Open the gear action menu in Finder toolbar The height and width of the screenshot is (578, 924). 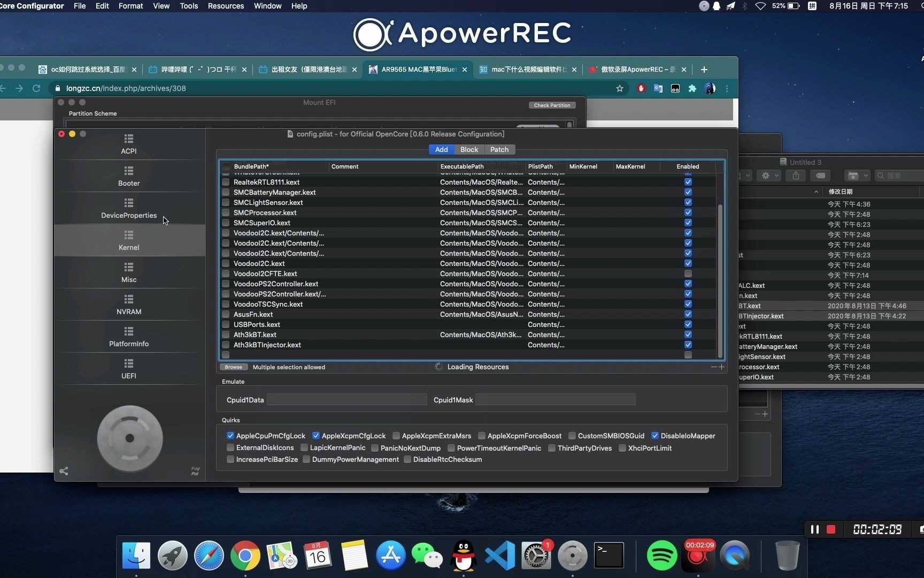(767, 175)
